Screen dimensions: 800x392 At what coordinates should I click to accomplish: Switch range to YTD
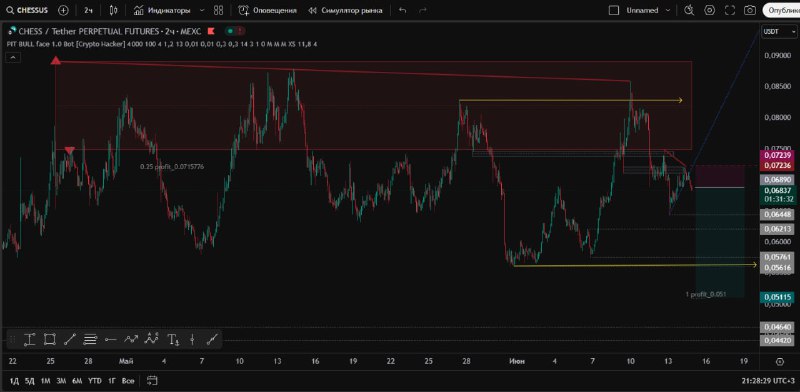click(94, 381)
